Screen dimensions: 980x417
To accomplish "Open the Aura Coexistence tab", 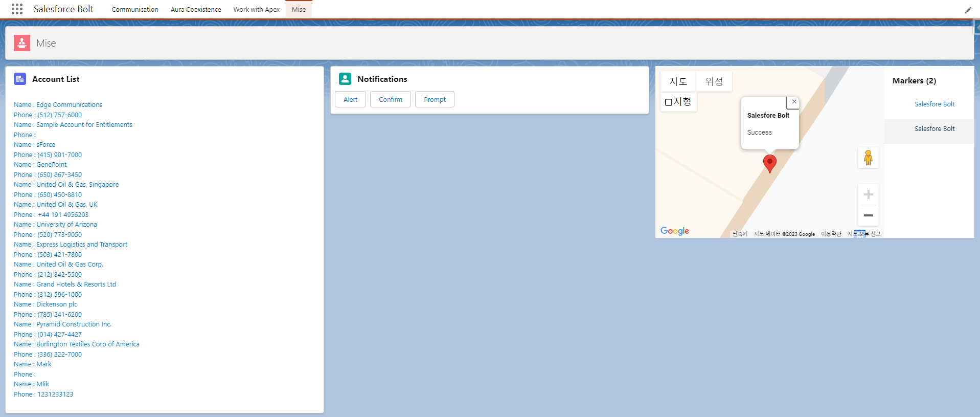I will [196, 10].
